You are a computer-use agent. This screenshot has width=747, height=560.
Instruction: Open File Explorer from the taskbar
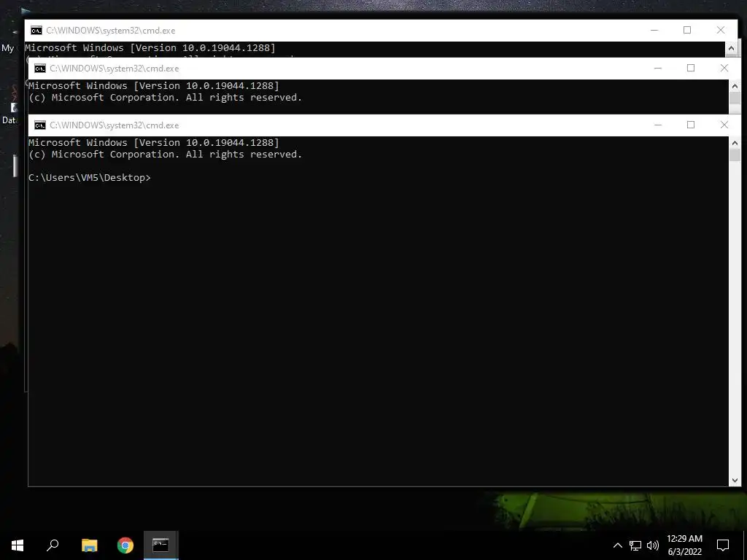89,545
